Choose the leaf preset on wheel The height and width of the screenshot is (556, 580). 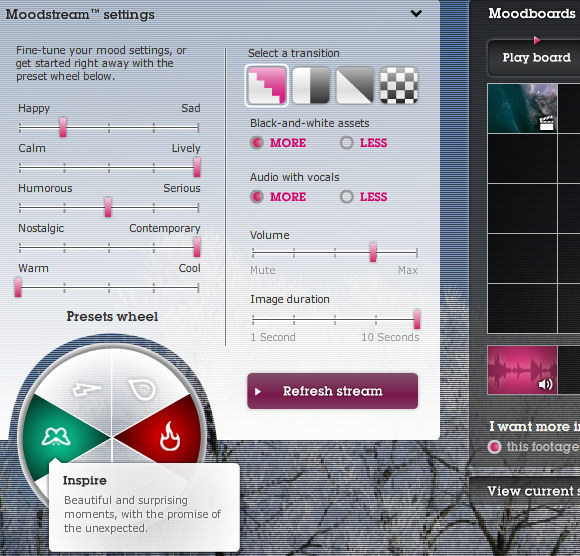142,389
